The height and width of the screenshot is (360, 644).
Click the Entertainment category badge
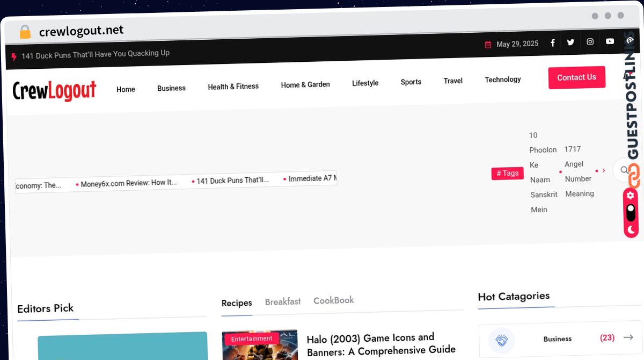[x=252, y=339]
